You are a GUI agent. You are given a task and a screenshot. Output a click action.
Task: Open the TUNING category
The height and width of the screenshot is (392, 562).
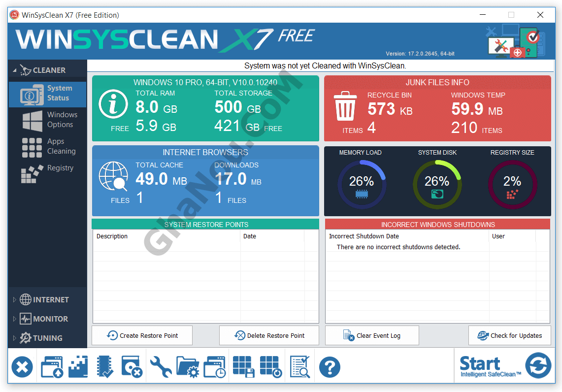click(47, 338)
